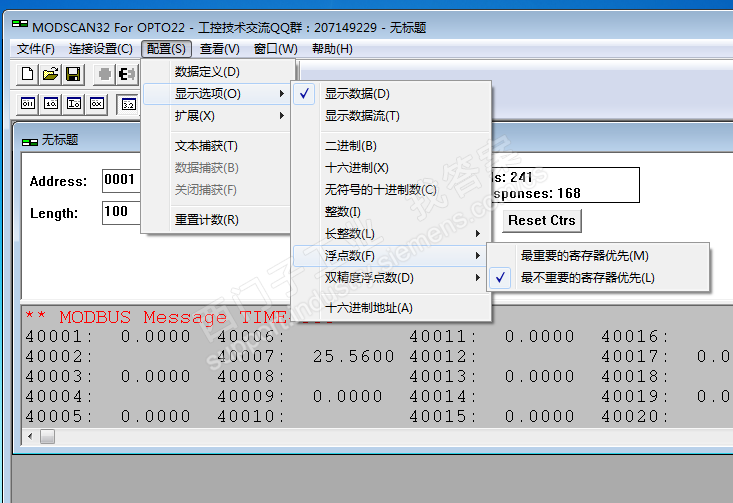Screen dimensions: 733x503
Task: Select the decimal display format icon
Action: click(51, 104)
